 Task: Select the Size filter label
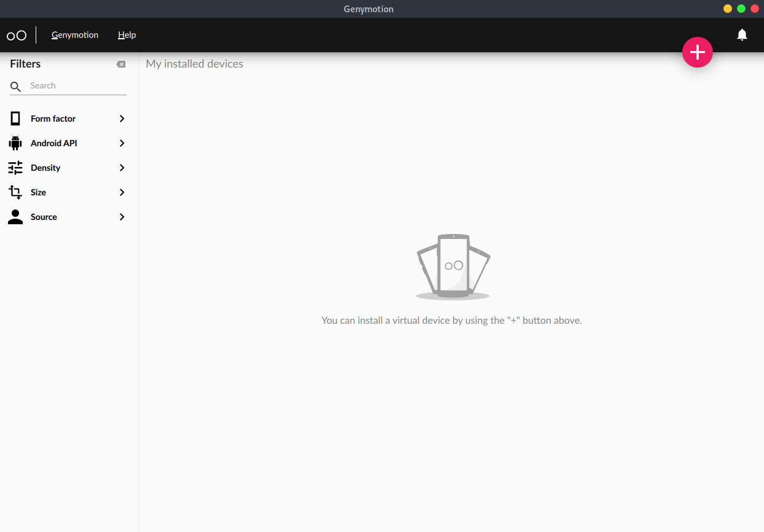pos(38,192)
